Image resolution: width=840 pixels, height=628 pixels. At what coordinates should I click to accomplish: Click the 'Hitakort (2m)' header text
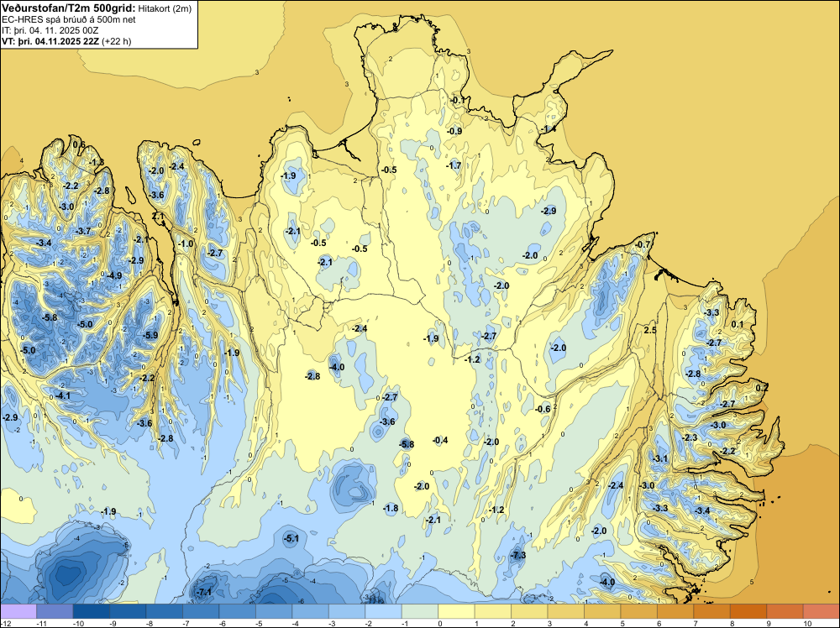[165, 8]
